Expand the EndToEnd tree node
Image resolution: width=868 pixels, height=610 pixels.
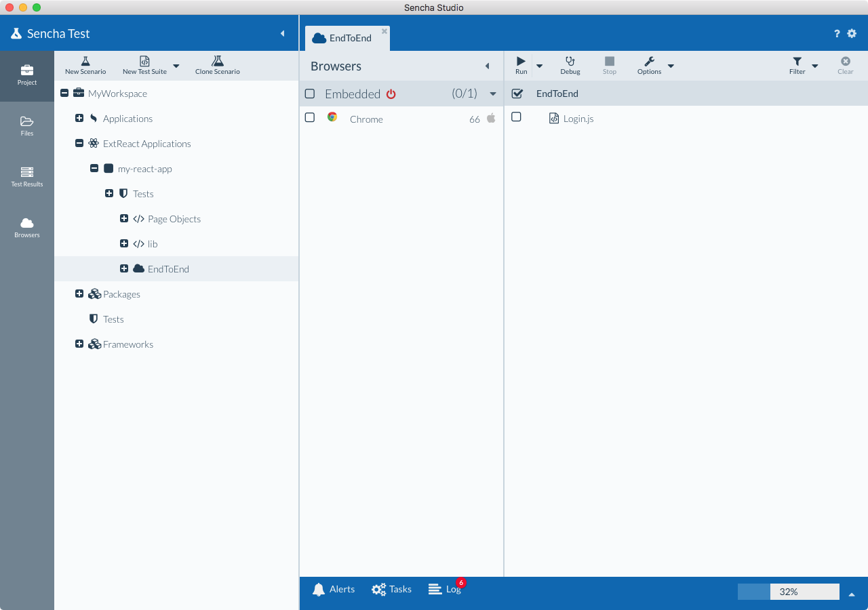pyautogui.click(x=124, y=268)
